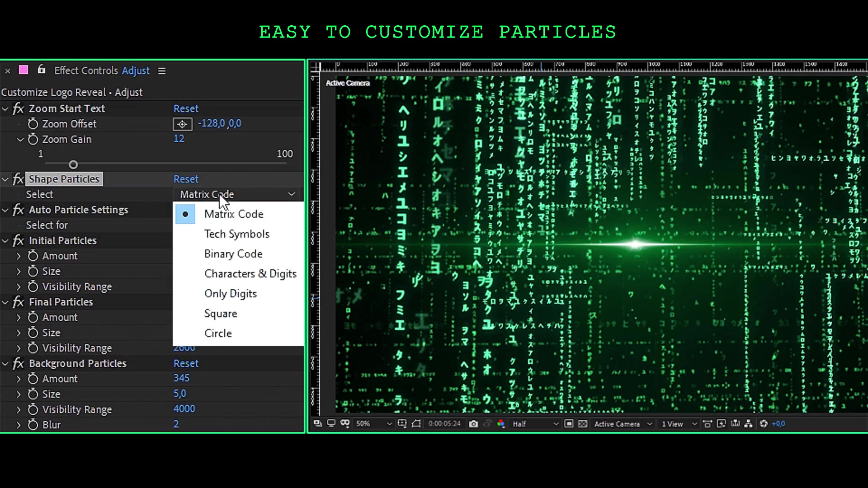Collapse the Shape Particles effect
The image size is (868, 488).
[x=5, y=179]
